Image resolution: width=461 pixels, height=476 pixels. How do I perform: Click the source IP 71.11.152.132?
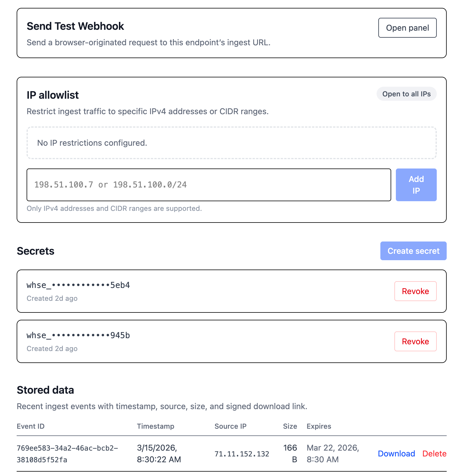(242, 454)
